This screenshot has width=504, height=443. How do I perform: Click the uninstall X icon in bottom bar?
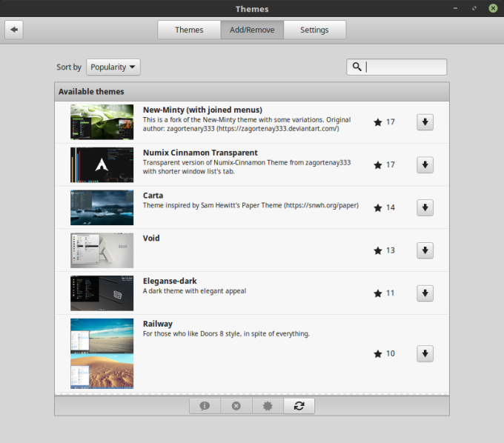[236, 406]
